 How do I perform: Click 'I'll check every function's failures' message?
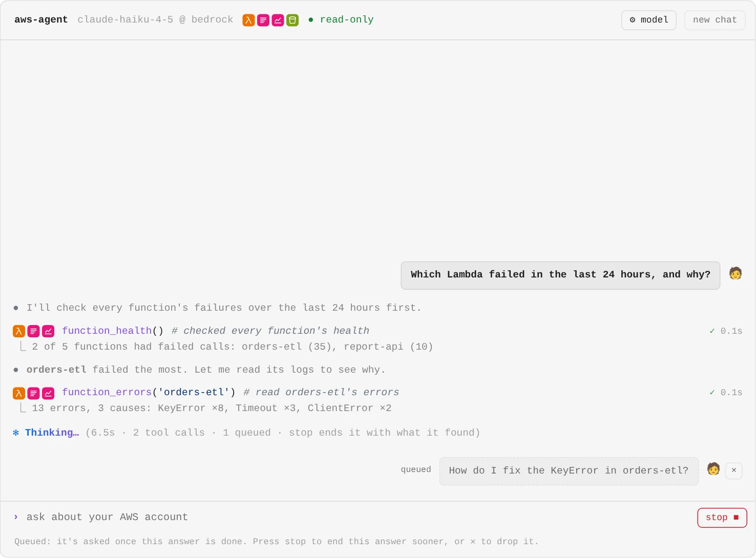point(224,308)
